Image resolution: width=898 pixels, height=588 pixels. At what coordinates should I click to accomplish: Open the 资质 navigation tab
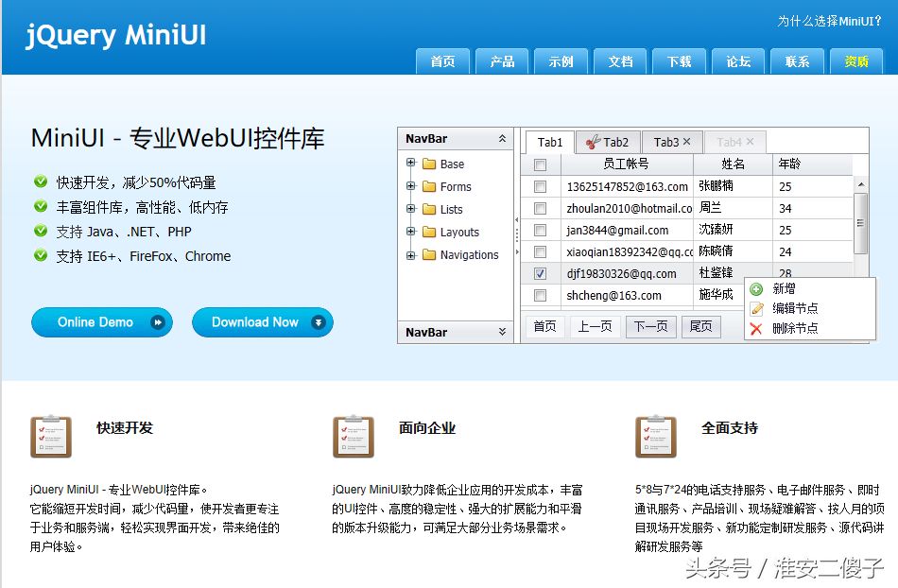(x=856, y=61)
